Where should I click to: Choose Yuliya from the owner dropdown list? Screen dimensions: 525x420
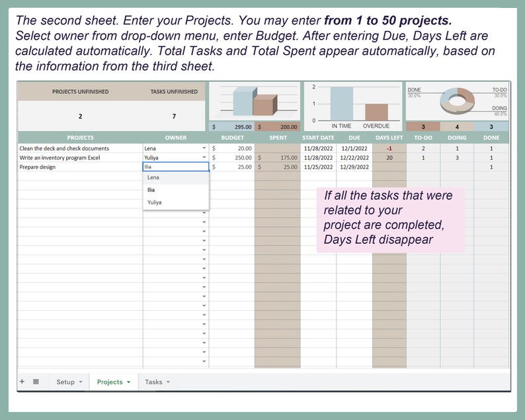(176, 202)
